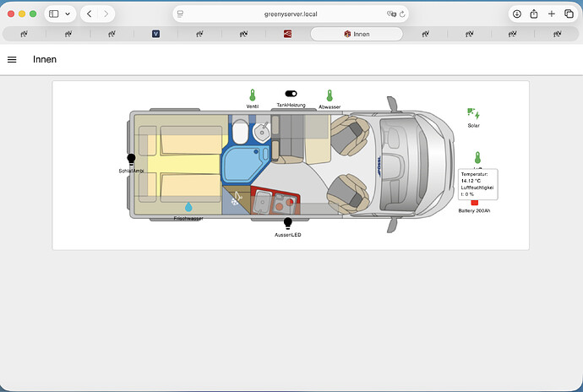
Task: Click the Frischwasser water drop icon
Action: 188,207
